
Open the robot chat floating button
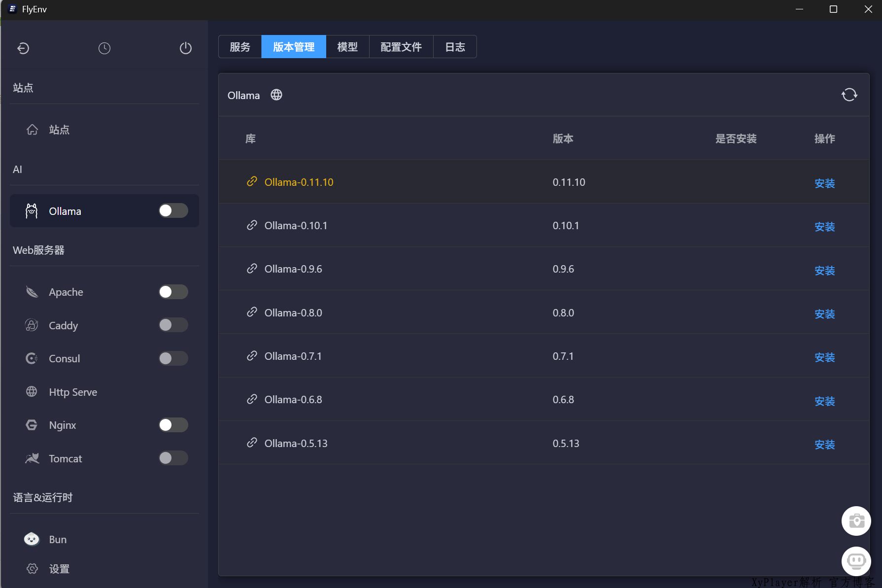[x=856, y=561]
